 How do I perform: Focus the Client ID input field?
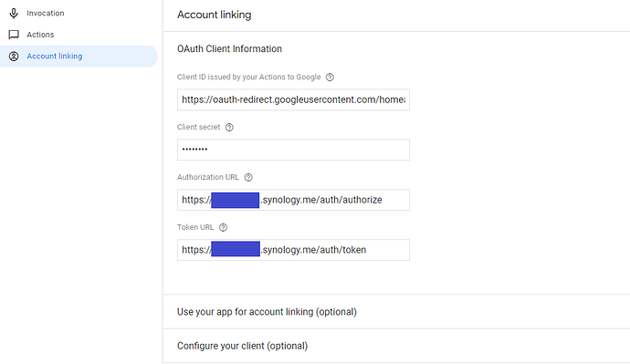[293, 99]
